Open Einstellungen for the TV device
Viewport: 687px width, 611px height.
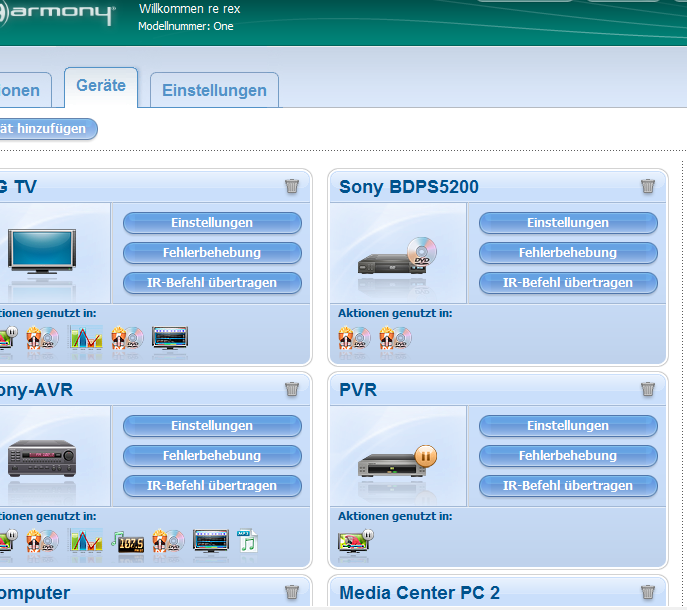pyautogui.click(x=212, y=223)
